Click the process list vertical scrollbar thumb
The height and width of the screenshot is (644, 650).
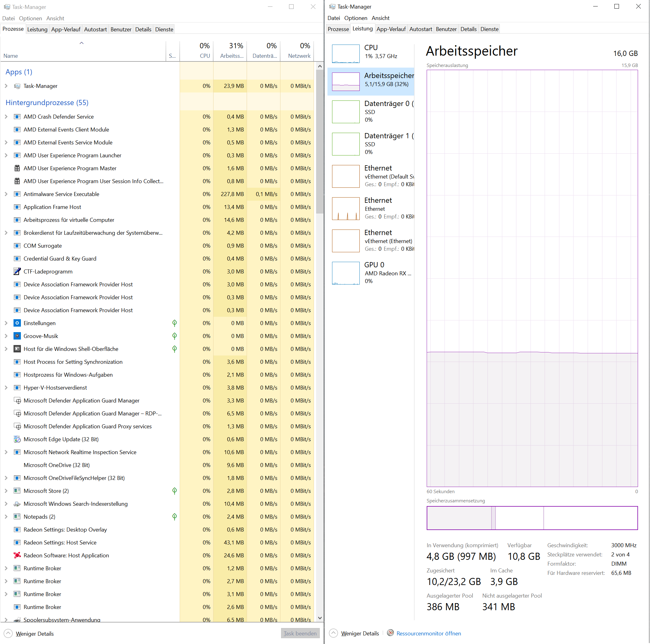[319, 141]
